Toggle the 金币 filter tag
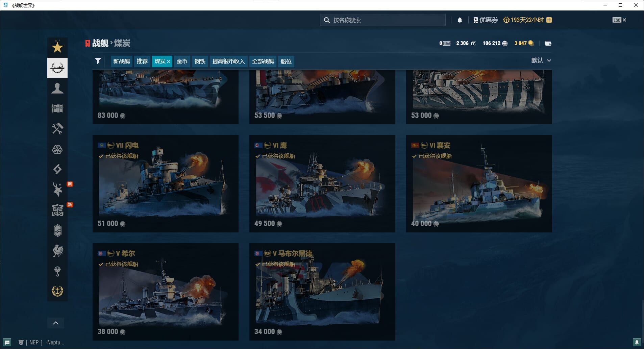This screenshot has height=349, width=644. pyautogui.click(x=182, y=61)
